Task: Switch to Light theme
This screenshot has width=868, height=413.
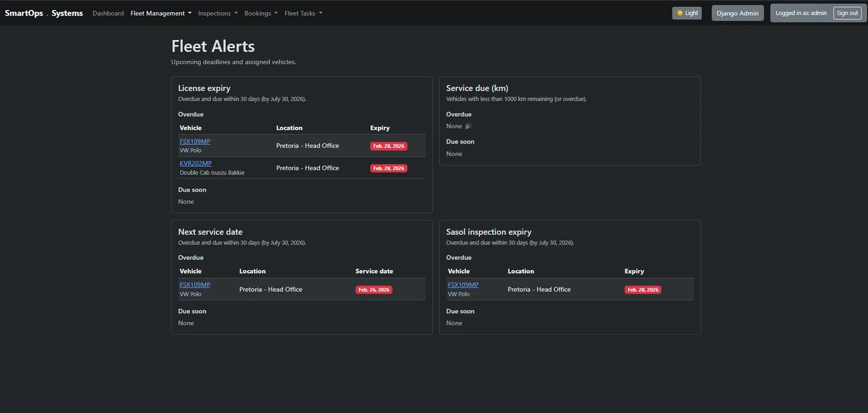Action: click(x=687, y=13)
